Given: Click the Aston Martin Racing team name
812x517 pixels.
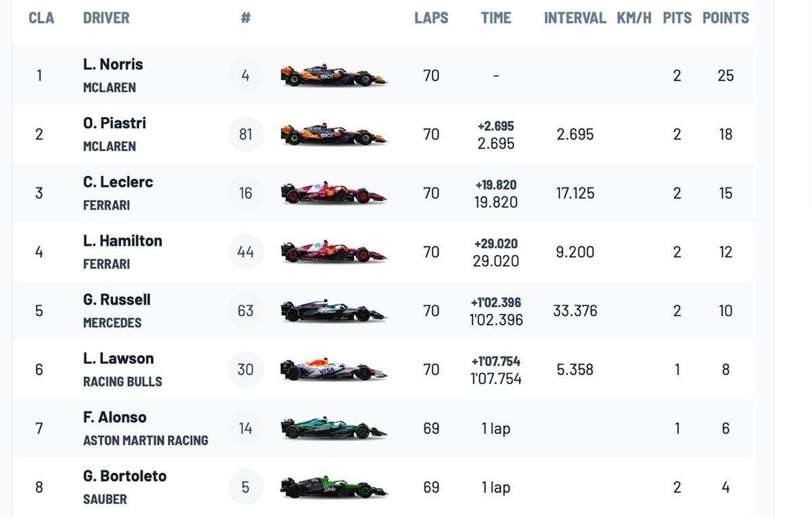Looking at the screenshot, I should tap(145, 441).
